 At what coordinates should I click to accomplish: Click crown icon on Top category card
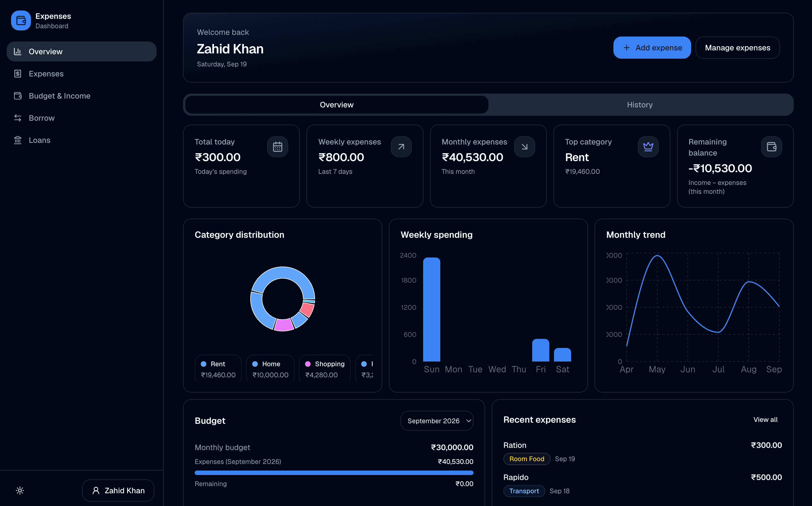(648, 147)
